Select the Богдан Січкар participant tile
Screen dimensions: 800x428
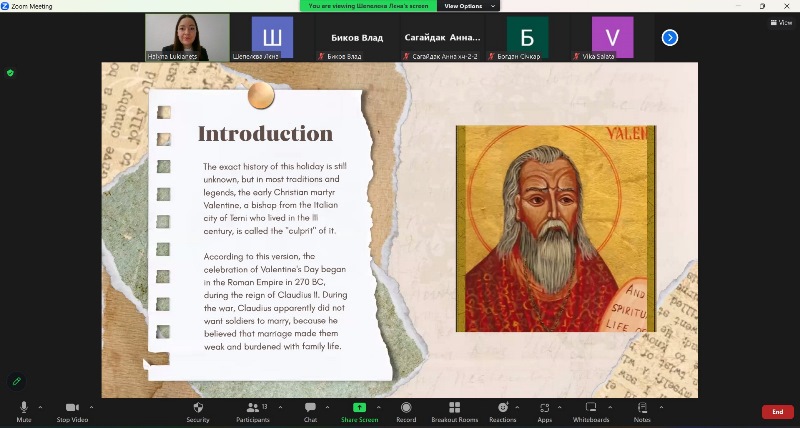(x=527, y=38)
